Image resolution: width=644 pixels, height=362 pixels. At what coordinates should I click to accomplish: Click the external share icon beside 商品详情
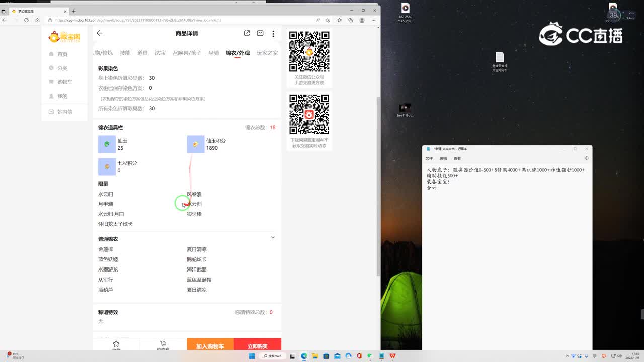tap(247, 33)
